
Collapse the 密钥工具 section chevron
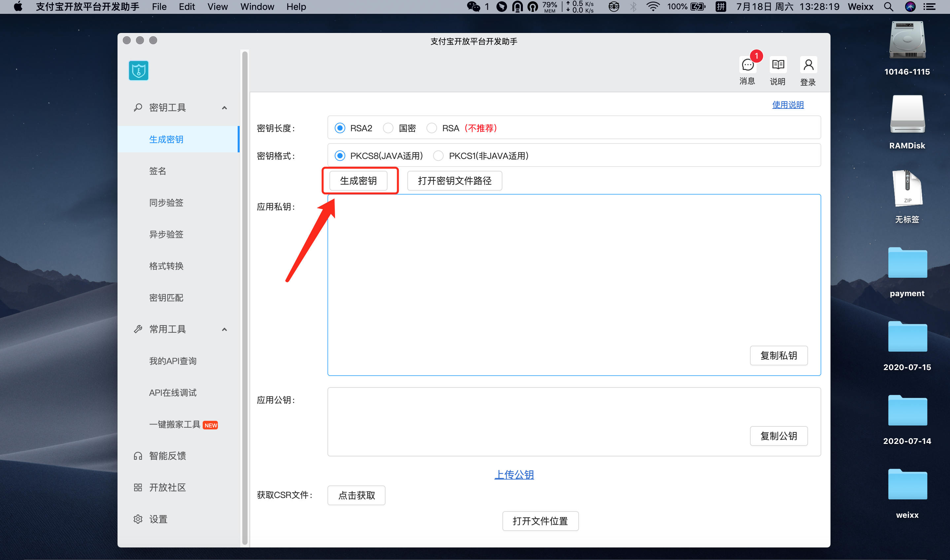pyautogui.click(x=225, y=108)
